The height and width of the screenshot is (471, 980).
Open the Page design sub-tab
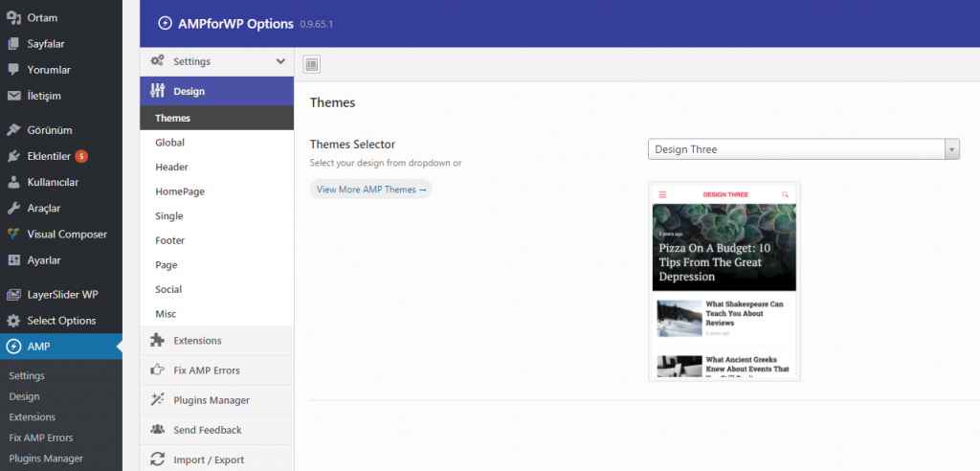[217, 264]
